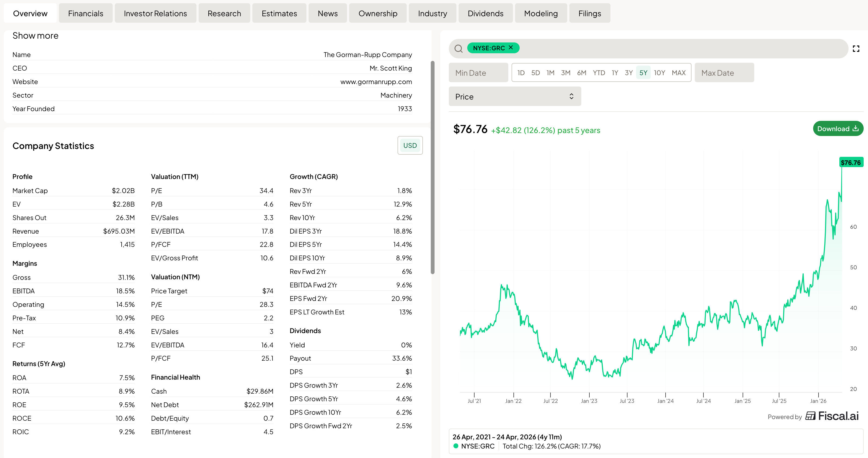868x458 pixels.
Task: Remove the NYSE:GRC ticker chip
Action: click(x=511, y=48)
